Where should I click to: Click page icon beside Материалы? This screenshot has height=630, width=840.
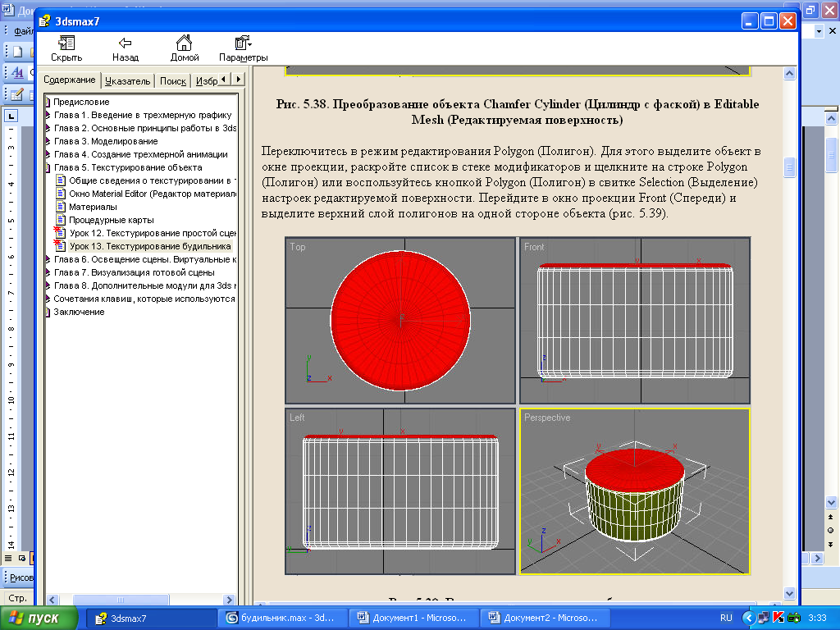[61, 206]
